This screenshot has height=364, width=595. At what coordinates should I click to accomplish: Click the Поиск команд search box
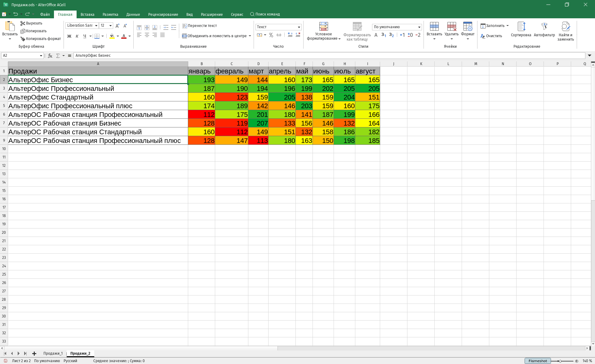click(x=265, y=14)
